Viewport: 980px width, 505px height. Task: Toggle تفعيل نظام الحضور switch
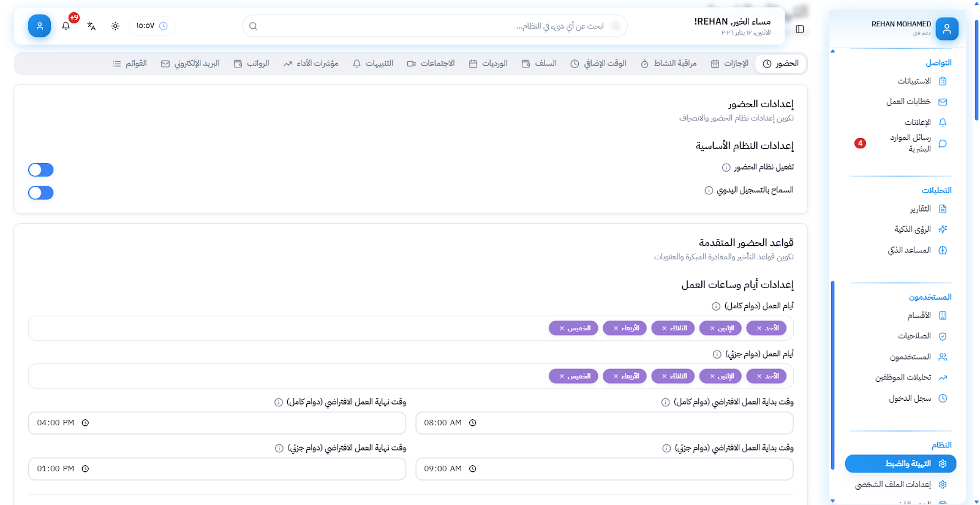click(41, 170)
